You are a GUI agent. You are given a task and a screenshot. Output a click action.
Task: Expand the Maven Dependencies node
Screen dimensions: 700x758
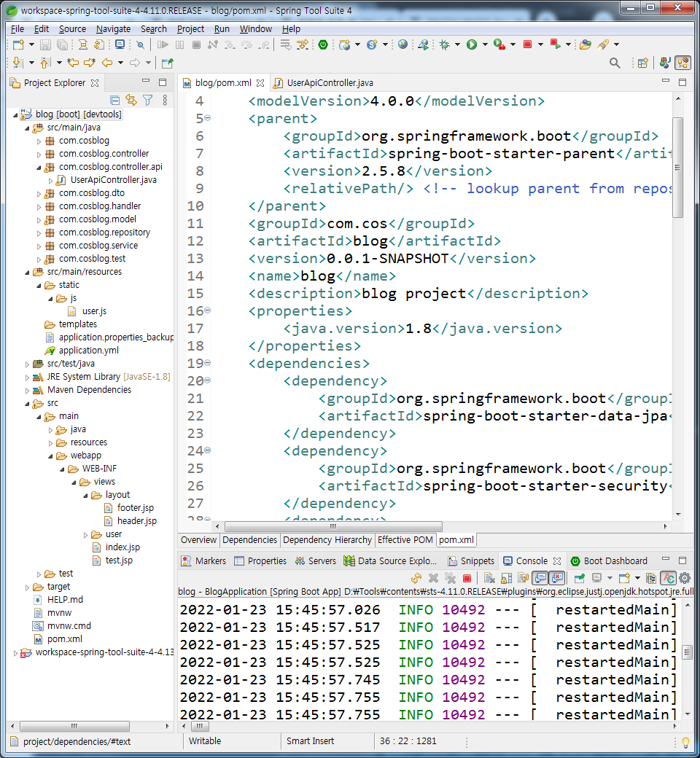pos(28,391)
